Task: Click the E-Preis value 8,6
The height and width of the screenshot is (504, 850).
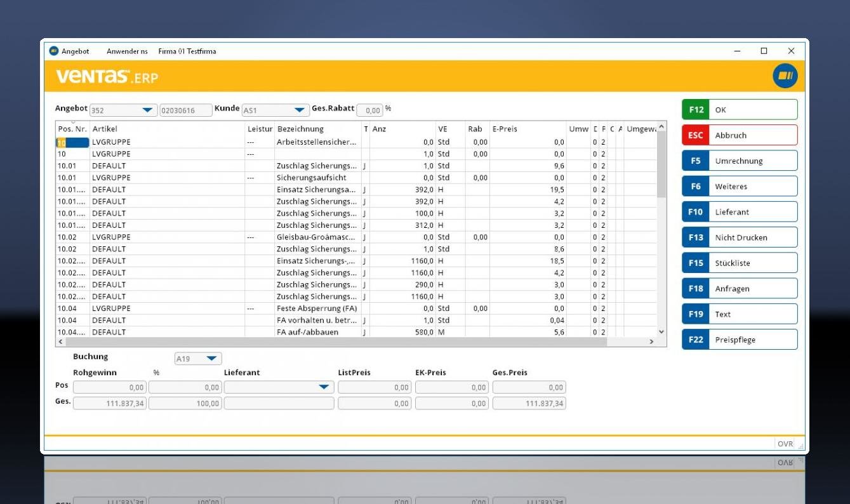Action: [x=528, y=249]
